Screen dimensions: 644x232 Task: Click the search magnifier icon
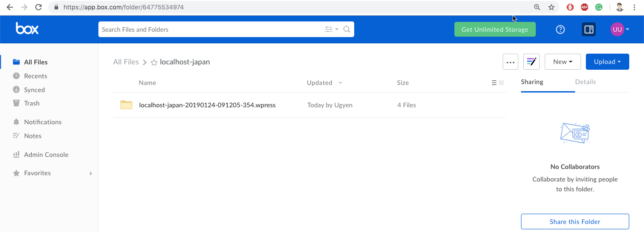347,30
